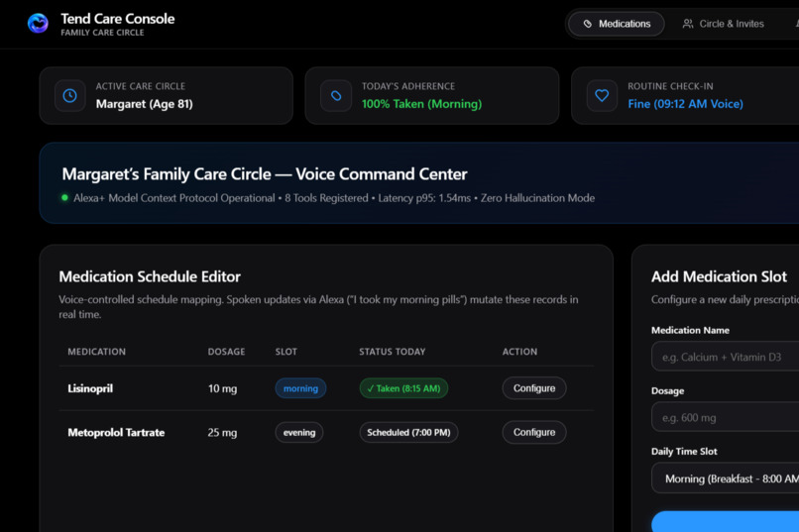Click the 10 mg dosage cell
Image resolution: width=799 pixels, height=532 pixels.
pos(222,388)
